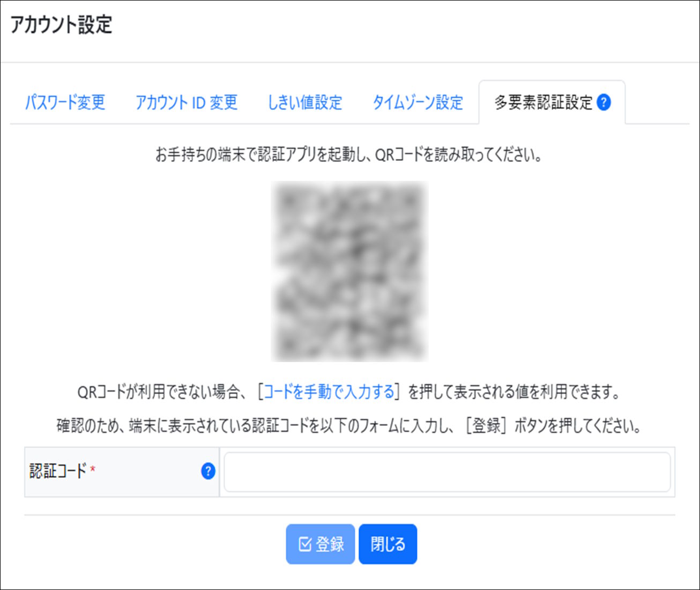Click the required asterisk beside 認証コード
The image size is (700, 590).
click(x=94, y=468)
